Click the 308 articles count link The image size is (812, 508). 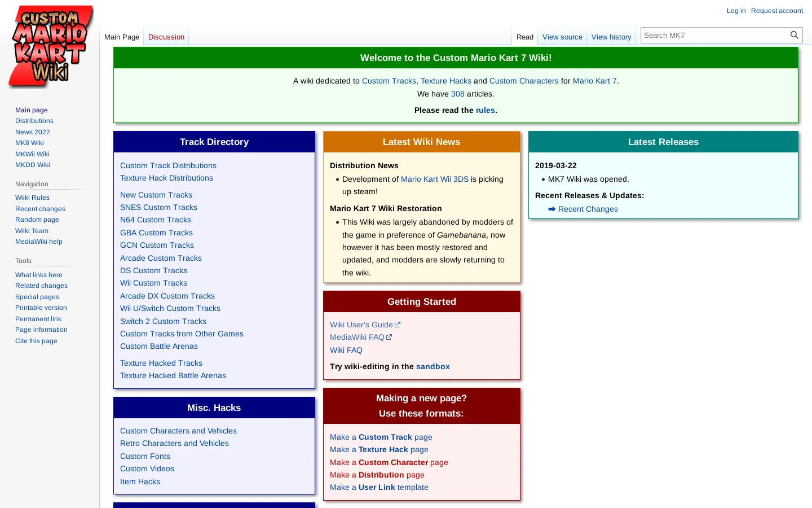[458, 94]
